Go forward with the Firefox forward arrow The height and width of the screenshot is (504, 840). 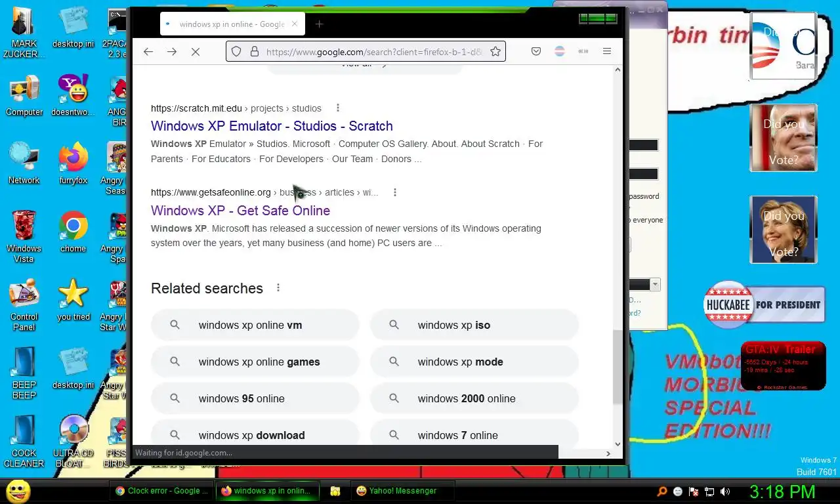click(x=172, y=51)
